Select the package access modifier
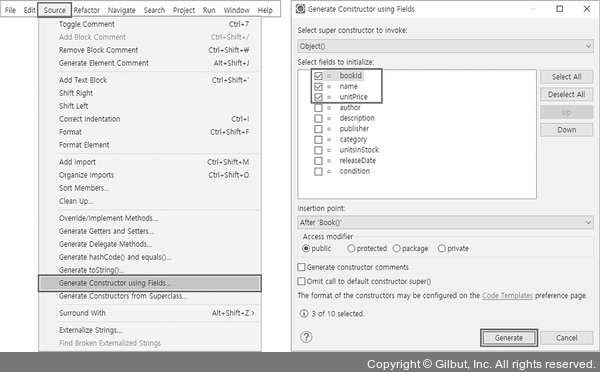This screenshot has height=372, width=600. pyautogui.click(x=396, y=248)
